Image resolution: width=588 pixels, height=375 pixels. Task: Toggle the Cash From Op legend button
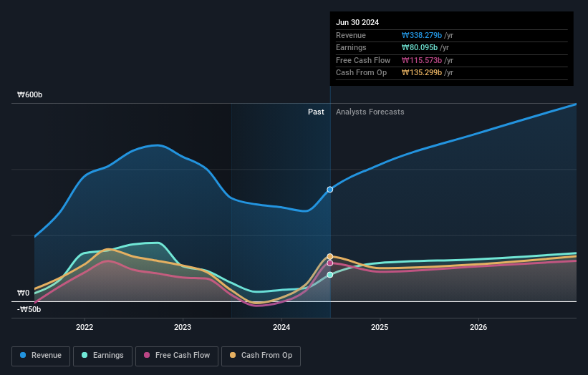tap(261, 356)
